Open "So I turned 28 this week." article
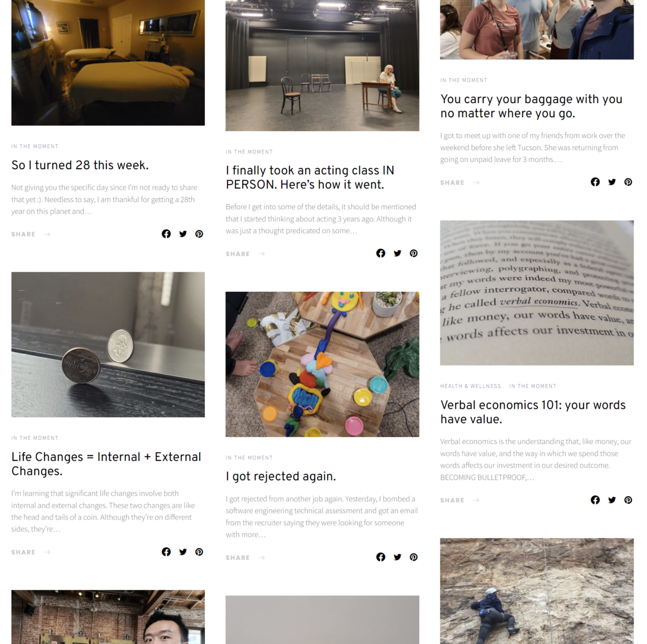 click(80, 165)
